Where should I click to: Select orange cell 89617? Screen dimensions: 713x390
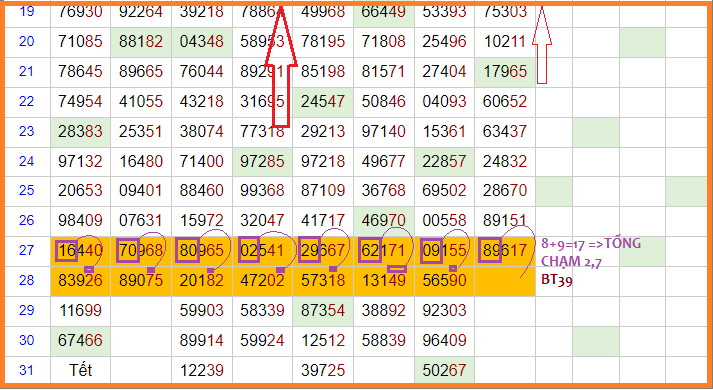(x=505, y=251)
